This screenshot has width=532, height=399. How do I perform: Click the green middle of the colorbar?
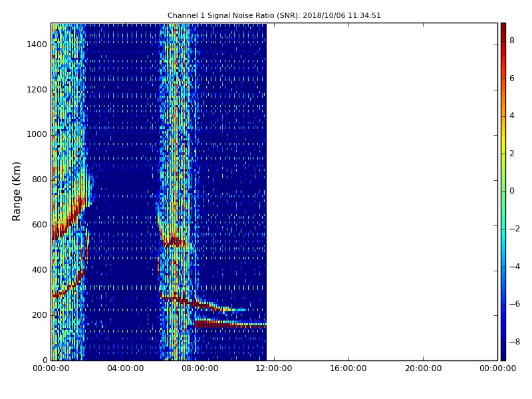coord(503,192)
